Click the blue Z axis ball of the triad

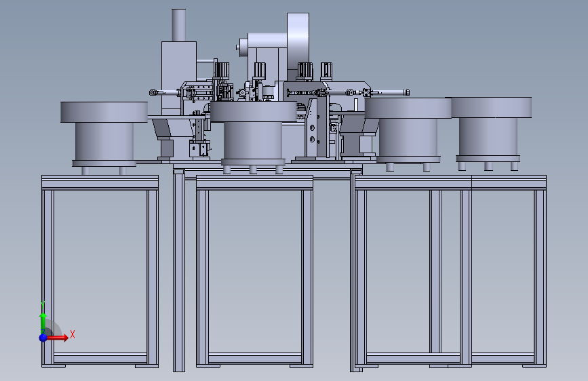click(x=43, y=338)
